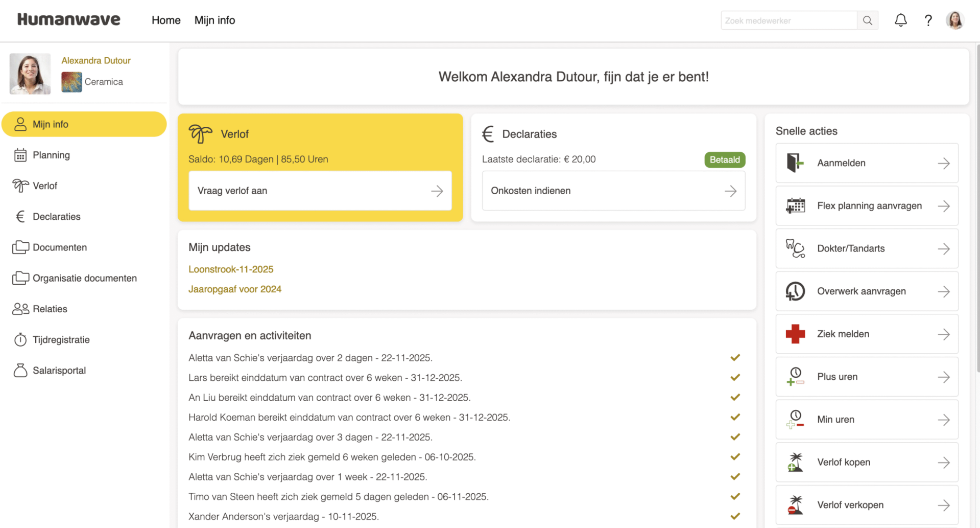This screenshot has height=528, width=980.
Task: Open the notifications bell icon
Action: coord(900,20)
